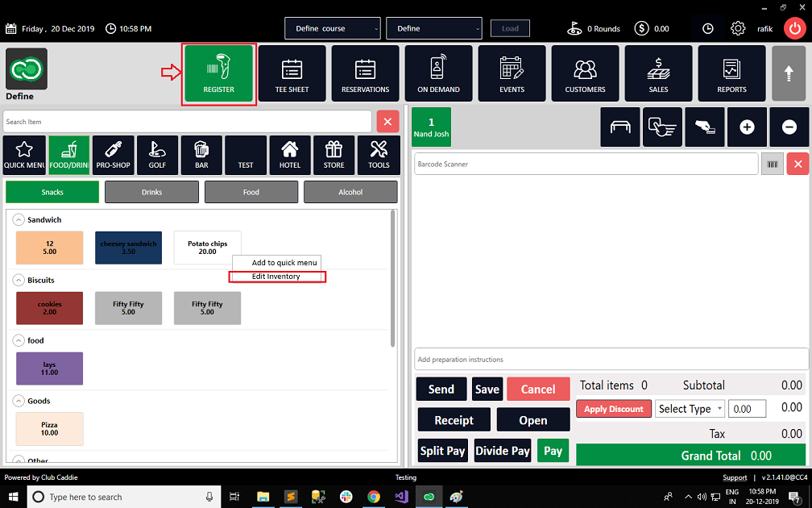The height and width of the screenshot is (508, 812).
Task: Click the Add preparation instructions field
Action: click(611, 360)
